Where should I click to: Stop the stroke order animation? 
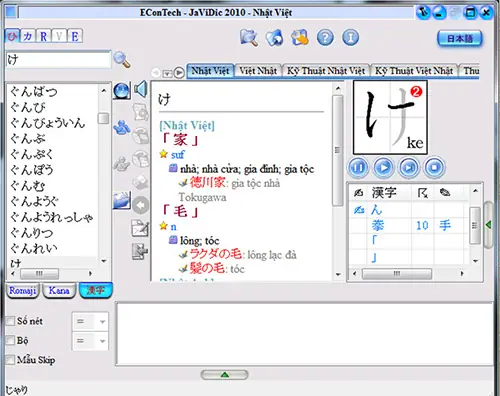(434, 167)
